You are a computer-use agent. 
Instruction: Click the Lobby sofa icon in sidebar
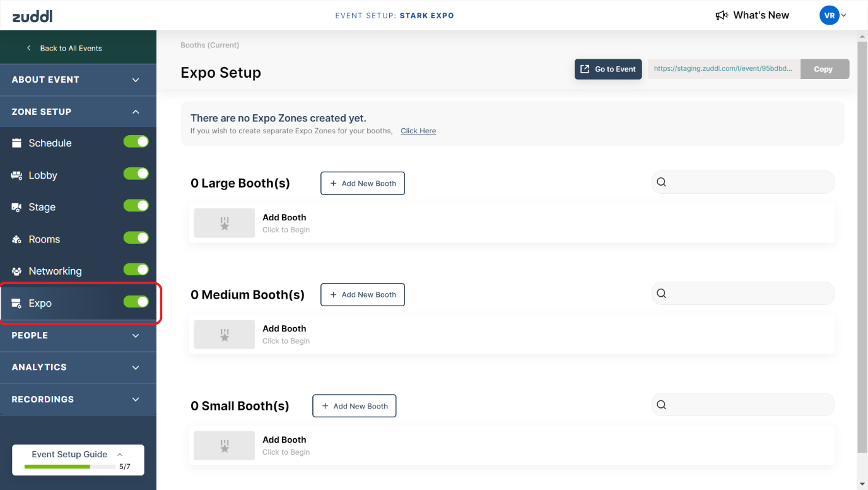tap(17, 175)
